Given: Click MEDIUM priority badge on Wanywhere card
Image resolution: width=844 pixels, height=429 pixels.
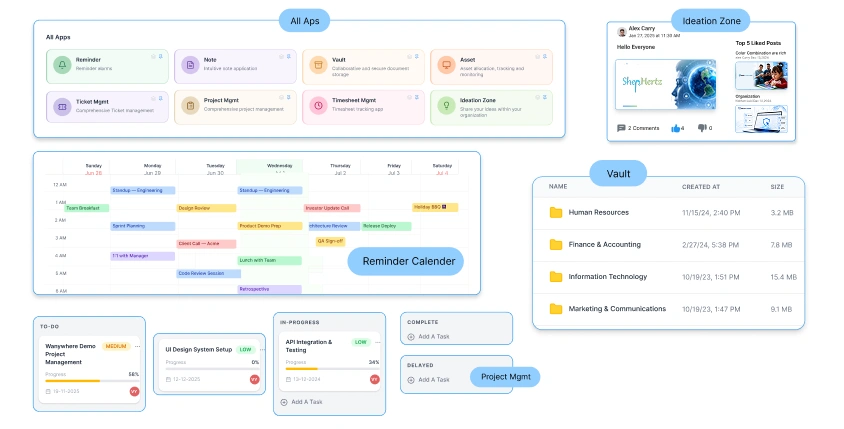Looking at the screenshot, I should (x=116, y=346).
